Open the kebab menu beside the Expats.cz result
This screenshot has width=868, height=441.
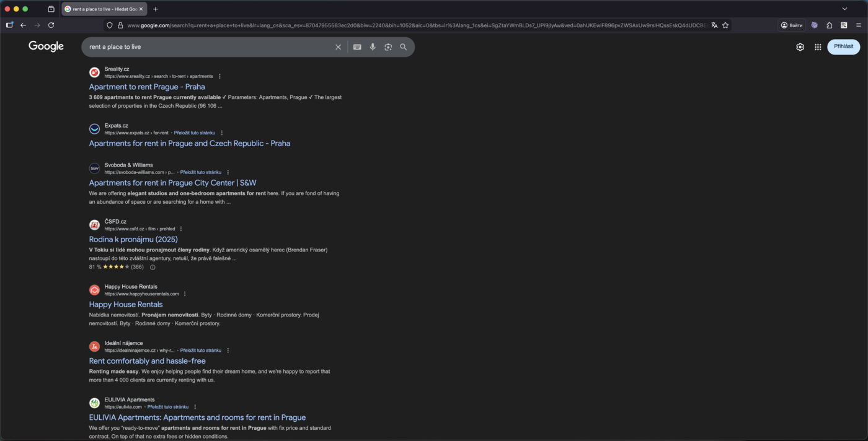pyautogui.click(x=222, y=132)
